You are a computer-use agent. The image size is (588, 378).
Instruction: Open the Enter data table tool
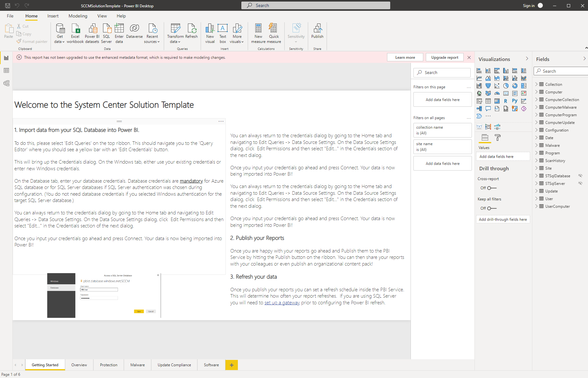(119, 33)
